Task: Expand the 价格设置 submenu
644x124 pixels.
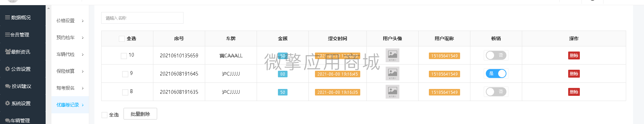Action: (x=70, y=21)
